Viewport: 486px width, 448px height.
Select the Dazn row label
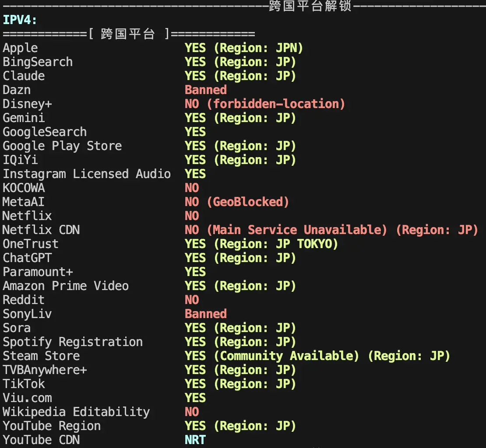click(x=17, y=90)
